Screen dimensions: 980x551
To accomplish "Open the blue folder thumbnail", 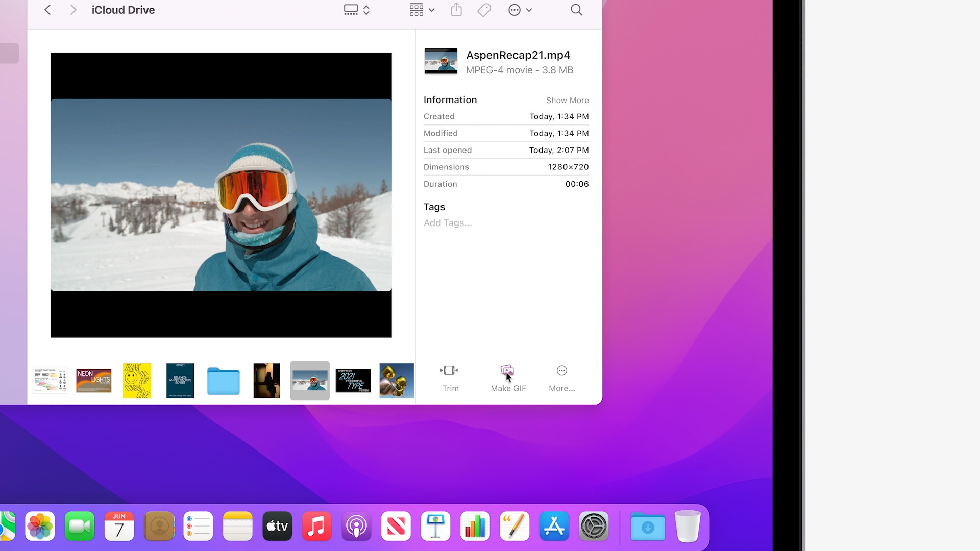I will pyautogui.click(x=223, y=381).
